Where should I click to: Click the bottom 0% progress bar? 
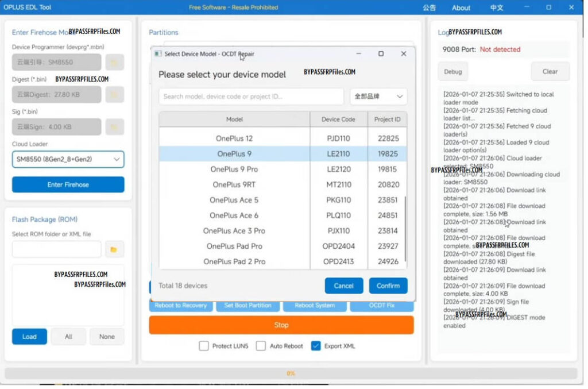(x=291, y=373)
